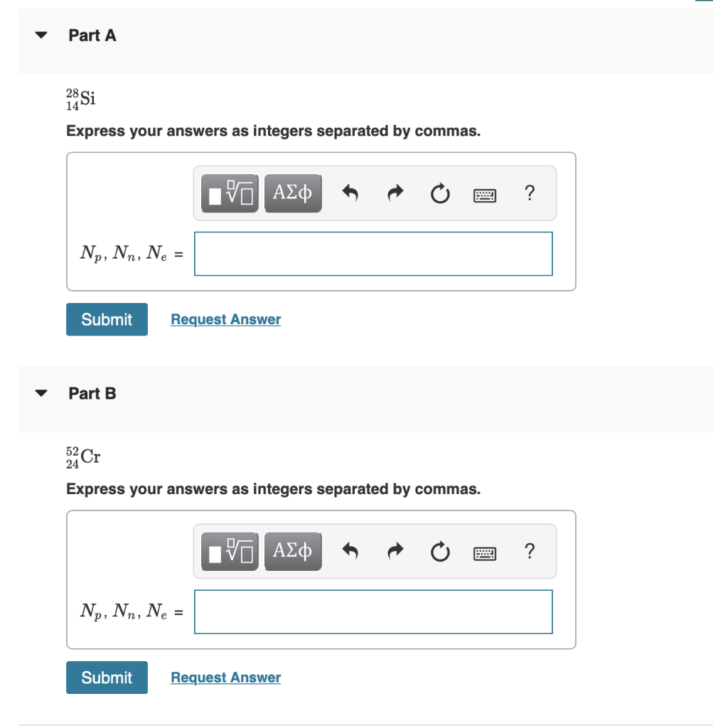Open Request Answer for Part B
This screenshot has height=728, width=713.
[x=225, y=677]
